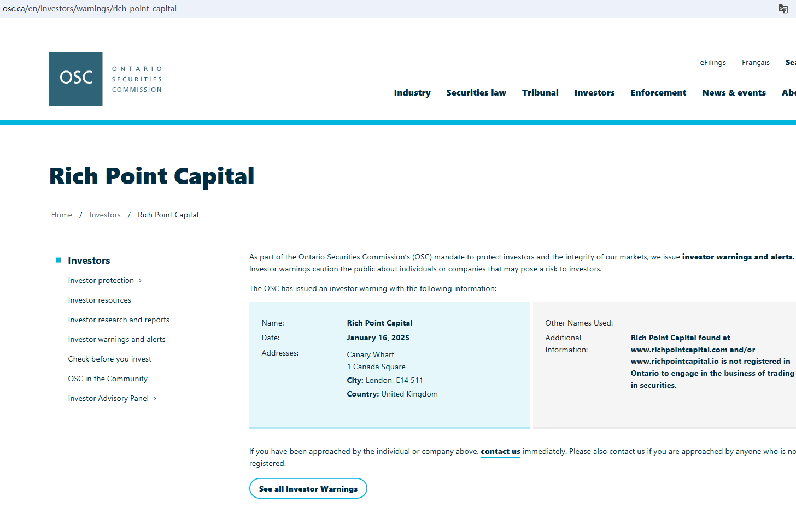Screen dimensions: 796x532
Task: Open the Tribunal menu
Action: (540, 93)
